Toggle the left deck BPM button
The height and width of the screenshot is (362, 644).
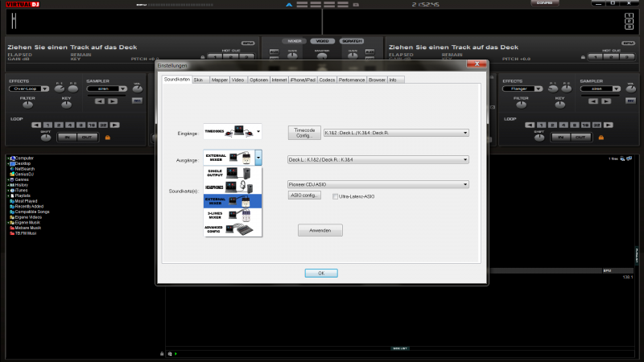pyautogui.click(x=248, y=43)
